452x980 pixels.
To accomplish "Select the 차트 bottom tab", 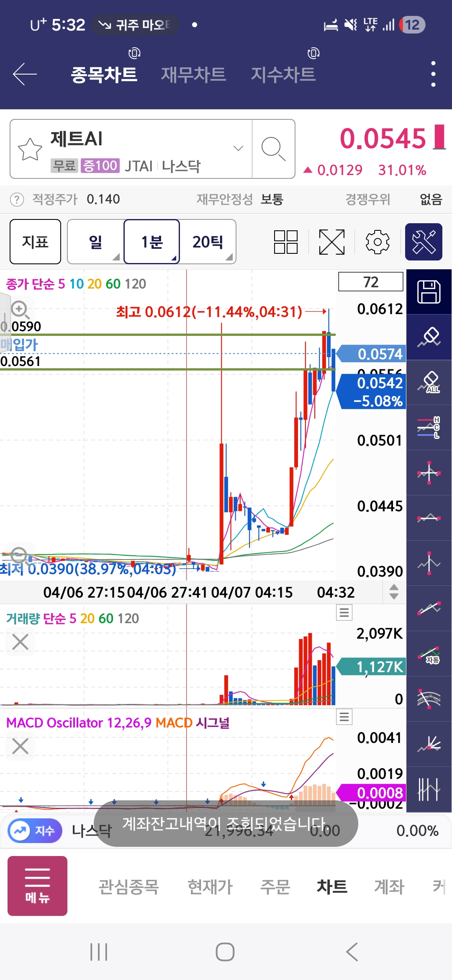I will point(332,887).
